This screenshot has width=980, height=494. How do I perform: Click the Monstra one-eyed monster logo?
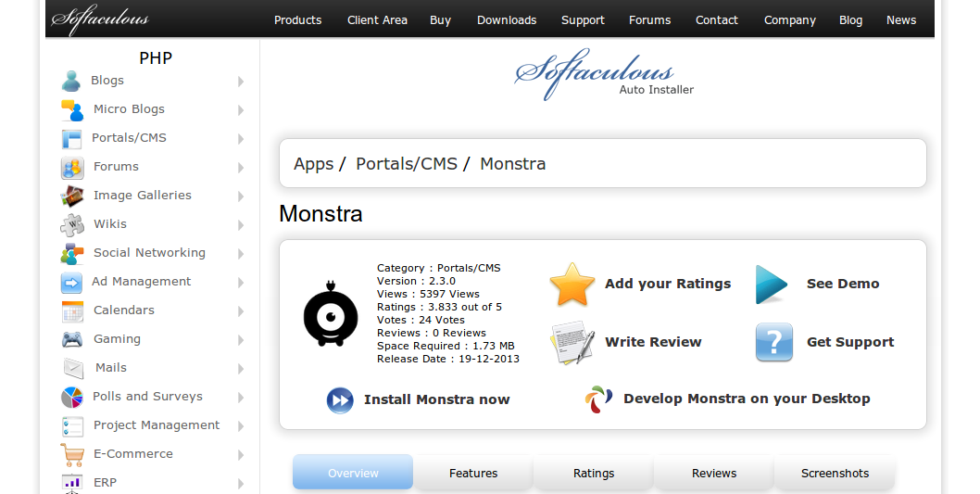[331, 314]
